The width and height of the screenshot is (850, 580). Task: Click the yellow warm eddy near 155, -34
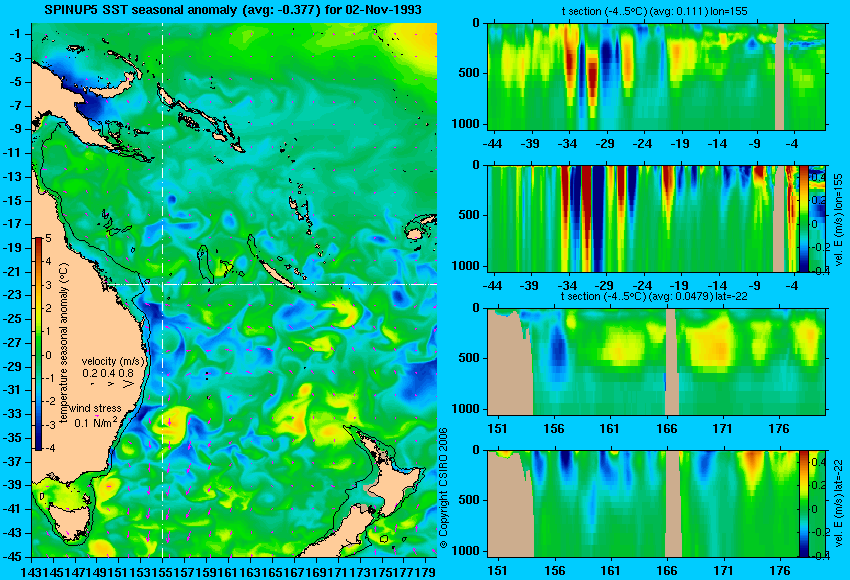coord(169,422)
